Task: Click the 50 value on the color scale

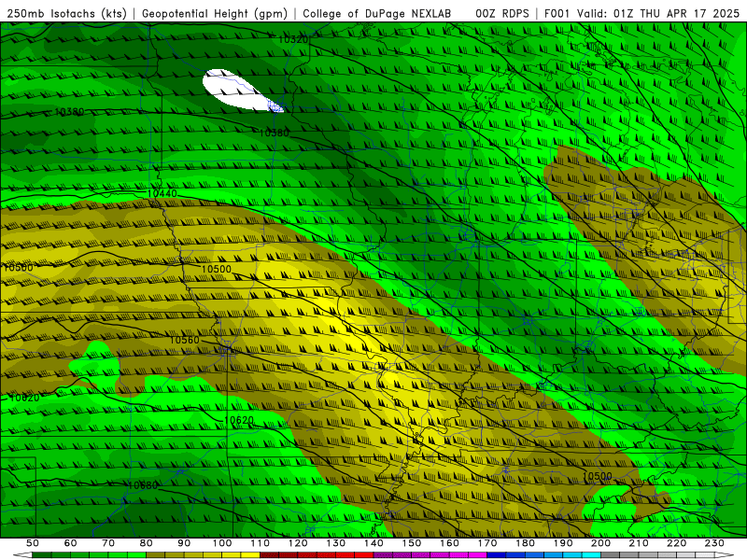Action: click(x=33, y=543)
